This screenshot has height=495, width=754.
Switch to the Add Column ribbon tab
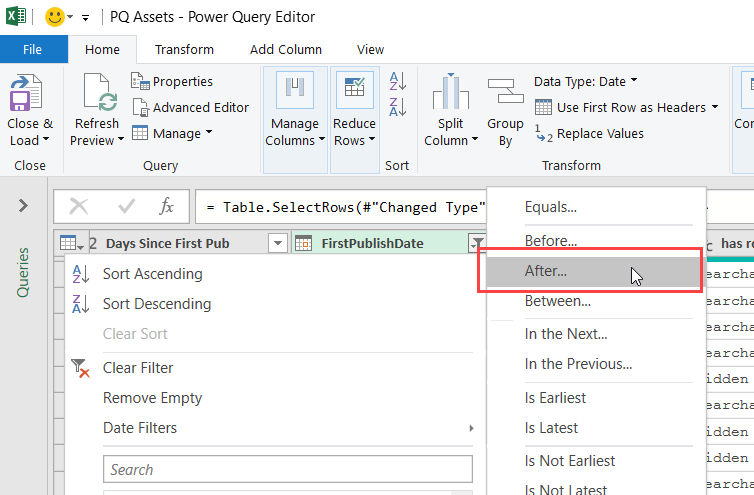coord(286,50)
